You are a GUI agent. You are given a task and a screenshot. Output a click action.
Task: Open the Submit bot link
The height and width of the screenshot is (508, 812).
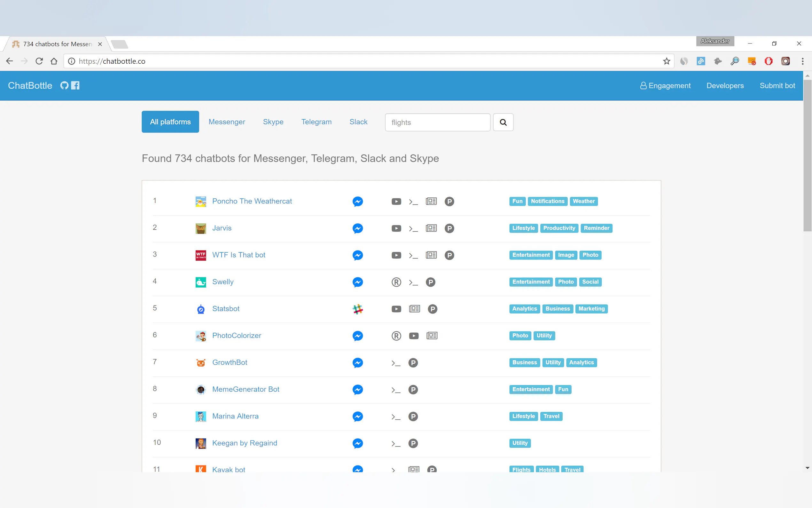coord(777,86)
